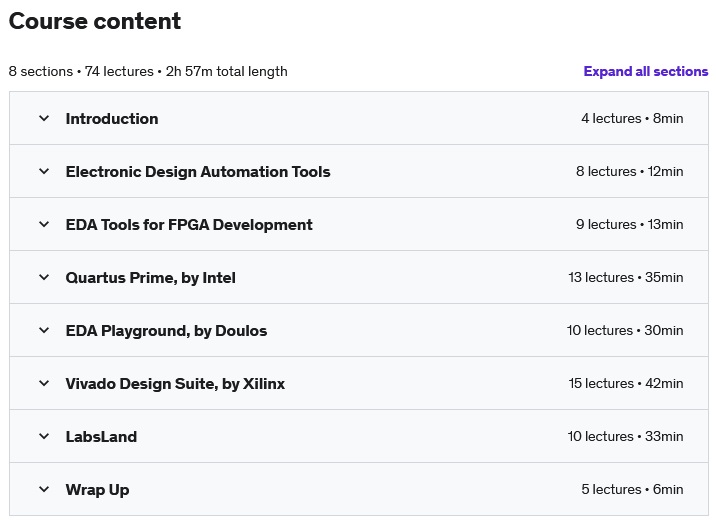Click the 13 lectures • 35min label
The height and width of the screenshot is (520, 716).
(x=625, y=277)
